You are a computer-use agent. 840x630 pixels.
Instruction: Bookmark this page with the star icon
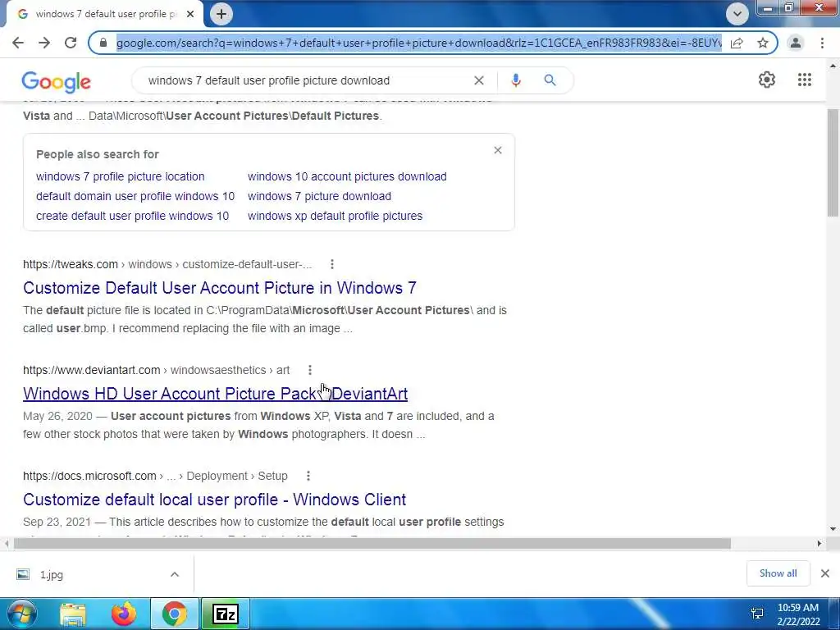click(x=763, y=43)
